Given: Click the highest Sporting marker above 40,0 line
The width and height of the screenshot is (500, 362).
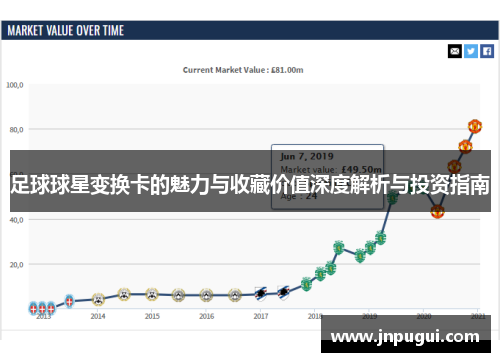Looking at the screenshot, I should click(x=393, y=199).
